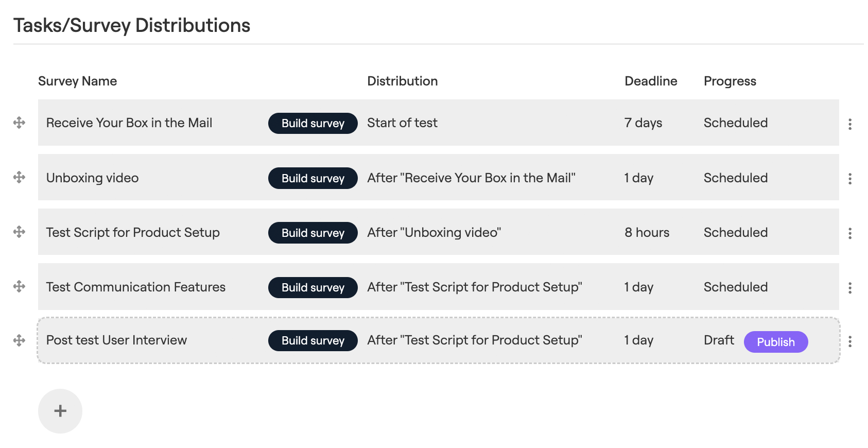
Task: Open the three-dot menu for Unboxing video
Action: (x=850, y=178)
